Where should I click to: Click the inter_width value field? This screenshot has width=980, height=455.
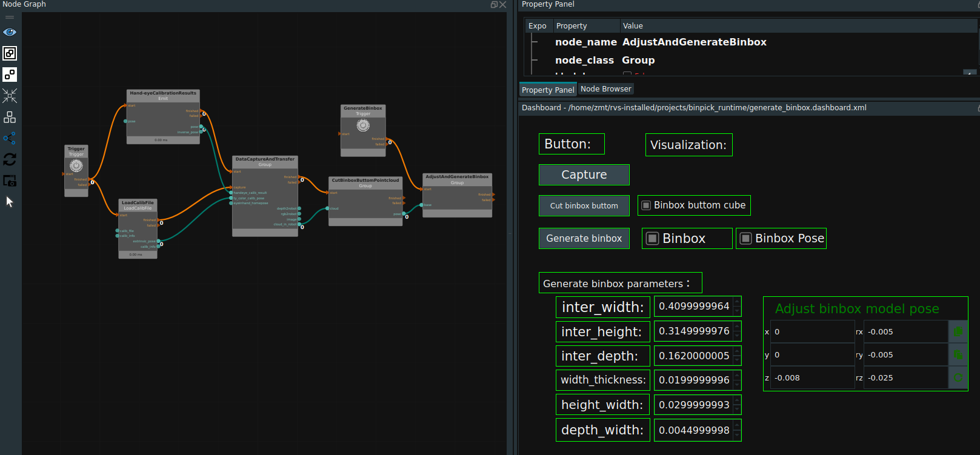(x=694, y=307)
